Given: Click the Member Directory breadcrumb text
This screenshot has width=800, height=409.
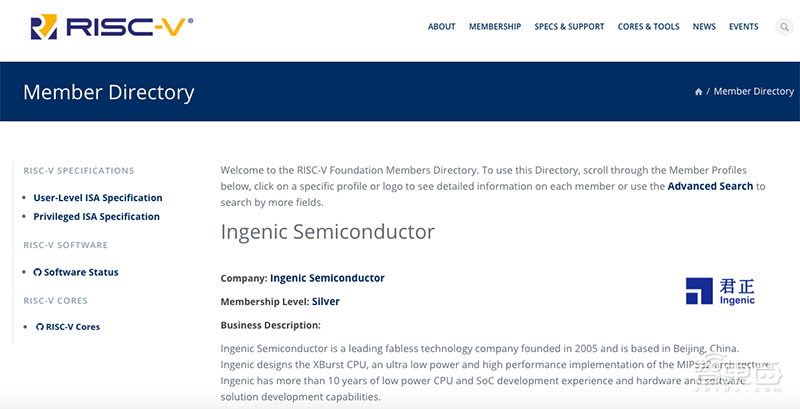Looking at the screenshot, I should [x=753, y=91].
